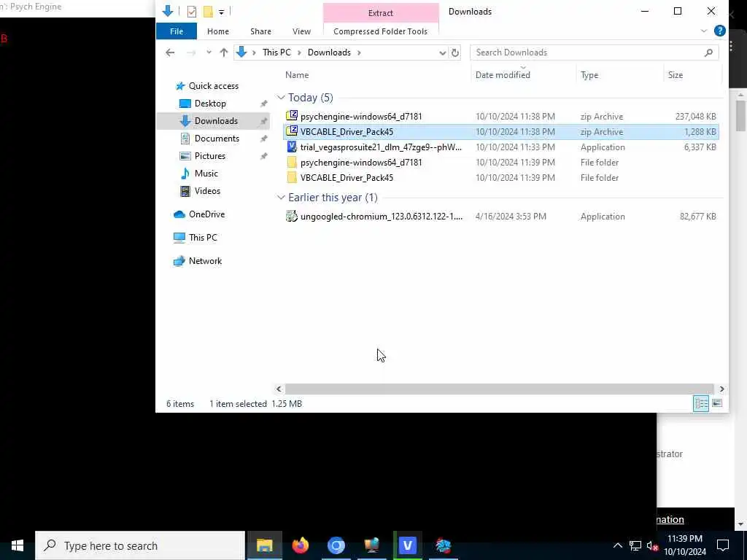
Task: Switch to Details view layout
Action: click(701, 404)
